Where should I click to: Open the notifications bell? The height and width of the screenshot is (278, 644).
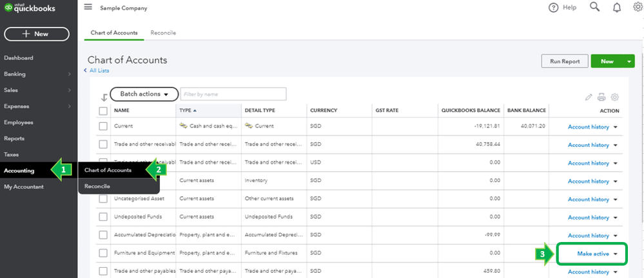tap(617, 8)
